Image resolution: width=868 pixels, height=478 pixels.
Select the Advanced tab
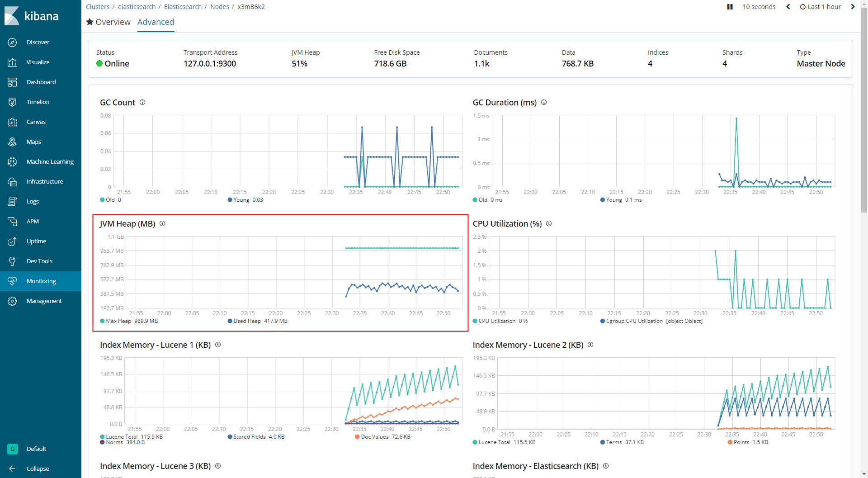coord(156,22)
